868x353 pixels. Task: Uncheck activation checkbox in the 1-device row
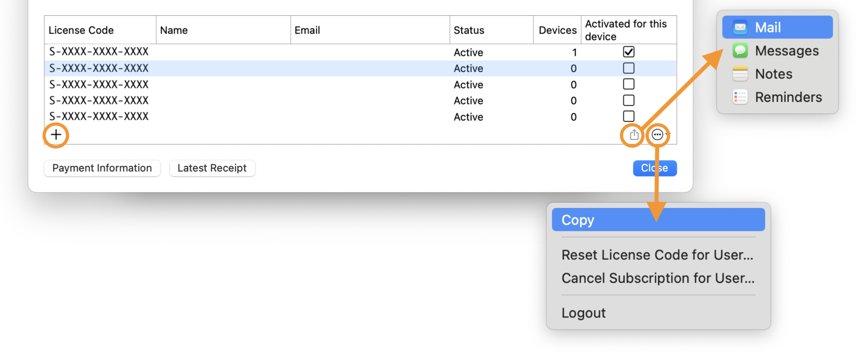[628, 52]
